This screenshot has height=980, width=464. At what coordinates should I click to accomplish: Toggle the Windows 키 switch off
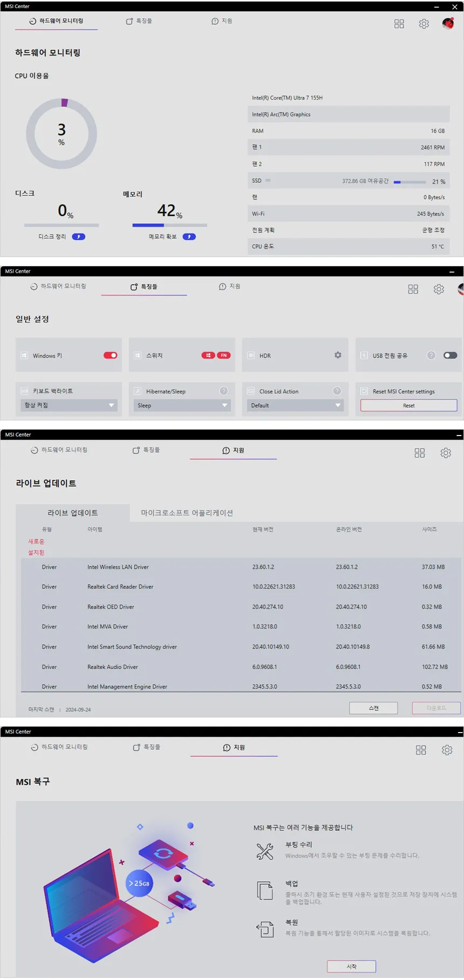(x=111, y=355)
